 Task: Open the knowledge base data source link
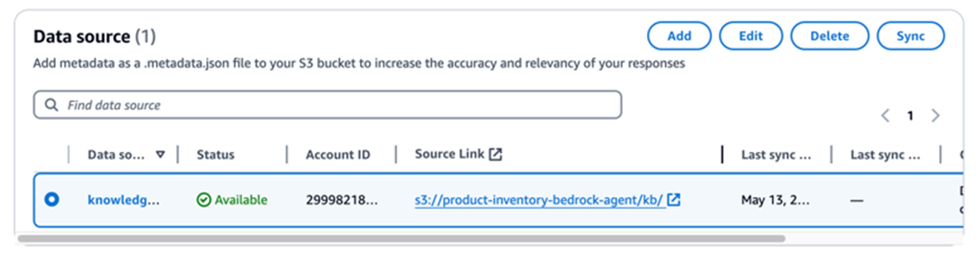click(123, 200)
